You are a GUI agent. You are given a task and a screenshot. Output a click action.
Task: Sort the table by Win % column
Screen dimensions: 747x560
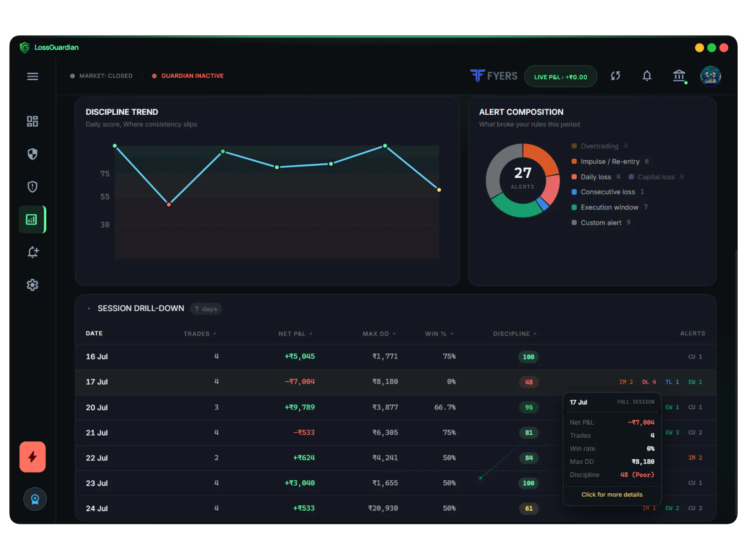[x=439, y=334]
